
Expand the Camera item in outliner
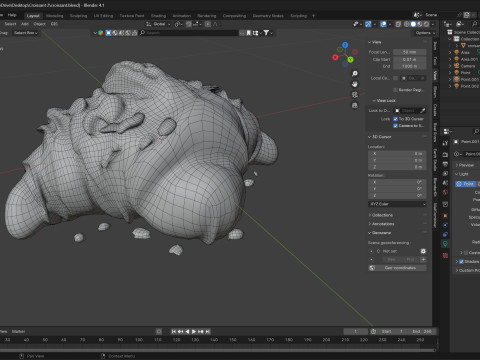[x=450, y=66]
